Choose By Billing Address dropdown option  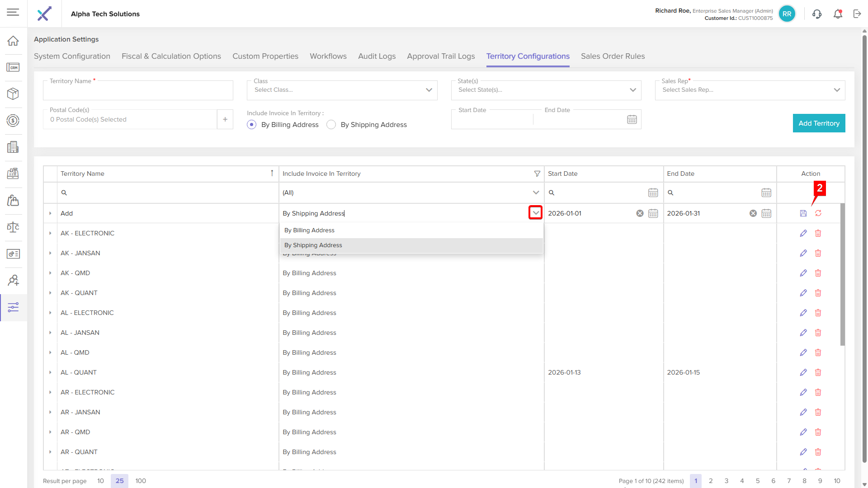310,230
